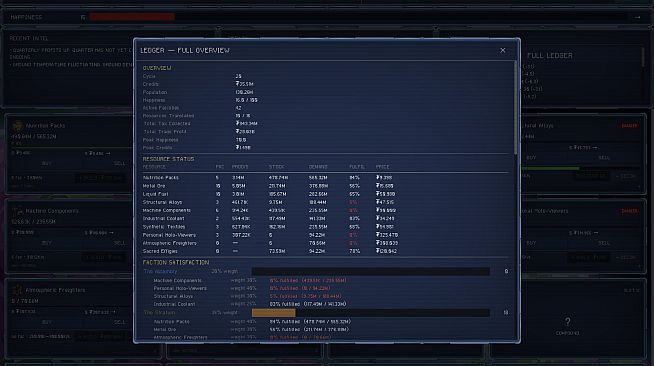Click the arrow at Happiness bar end
This screenshot has width=654, height=366.
pyautogui.click(x=637, y=17)
